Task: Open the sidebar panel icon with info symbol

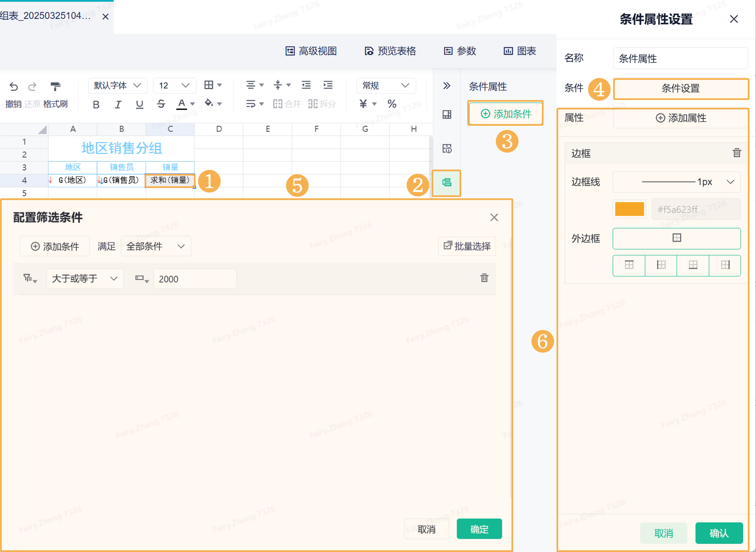Action: tap(447, 149)
